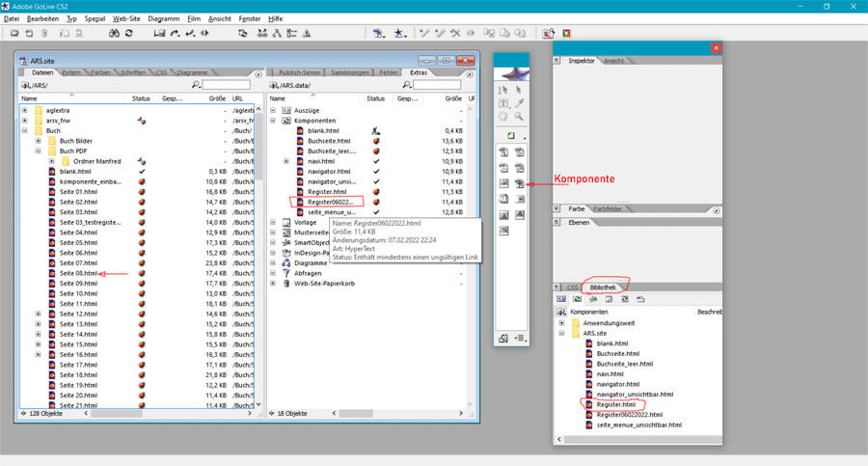Select Register.html in the Bibliothek list
Viewport: 868px width, 466px height.
[x=615, y=404]
